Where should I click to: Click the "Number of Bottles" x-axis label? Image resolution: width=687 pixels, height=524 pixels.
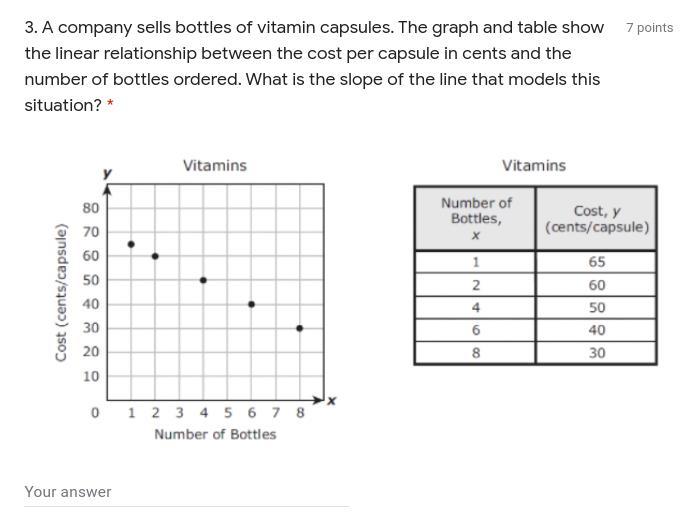click(215, 434)
